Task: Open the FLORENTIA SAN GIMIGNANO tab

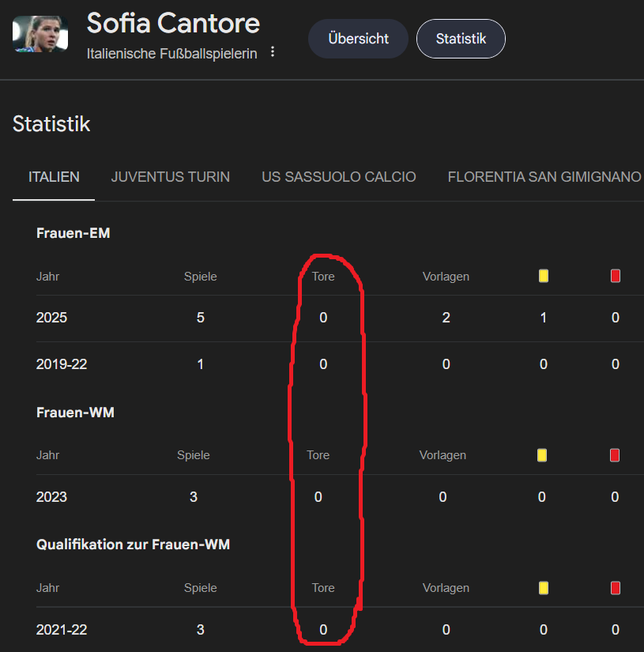Action: [x=544, y=177]
